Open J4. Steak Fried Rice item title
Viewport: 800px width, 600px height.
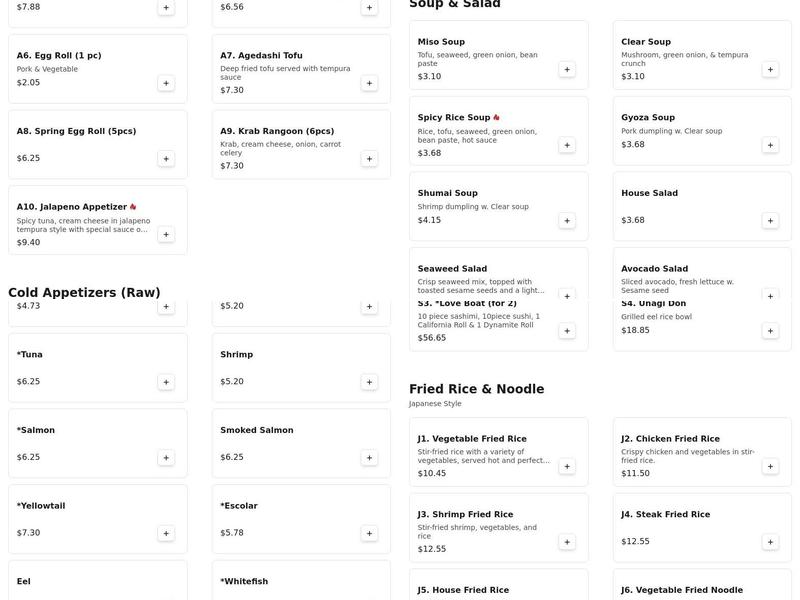[665, 514]
